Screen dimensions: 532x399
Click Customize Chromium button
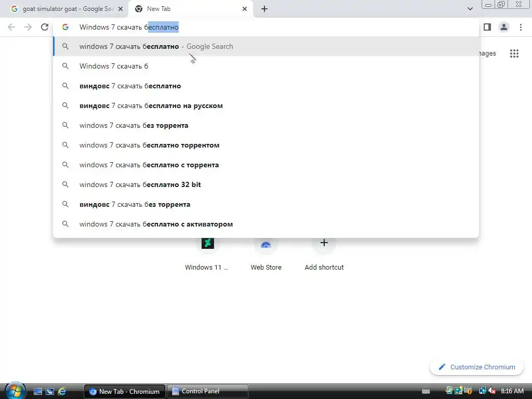pos(477,367)
